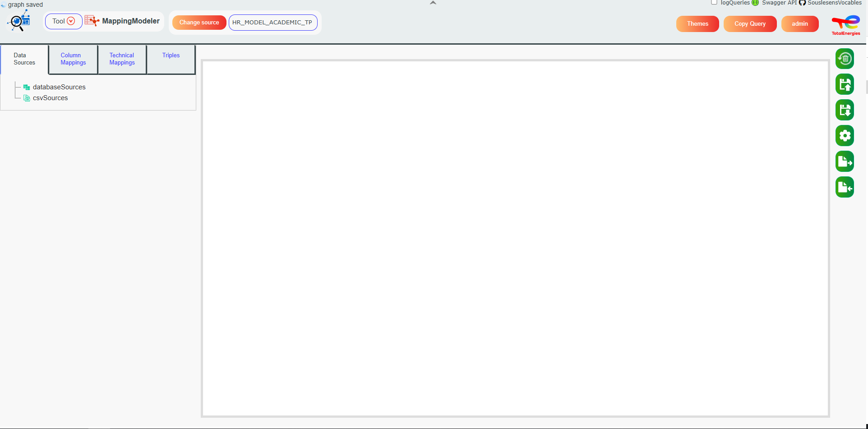Open the green gear settings button
Viewport: 868px width, 429px height.
click(845, 136)
